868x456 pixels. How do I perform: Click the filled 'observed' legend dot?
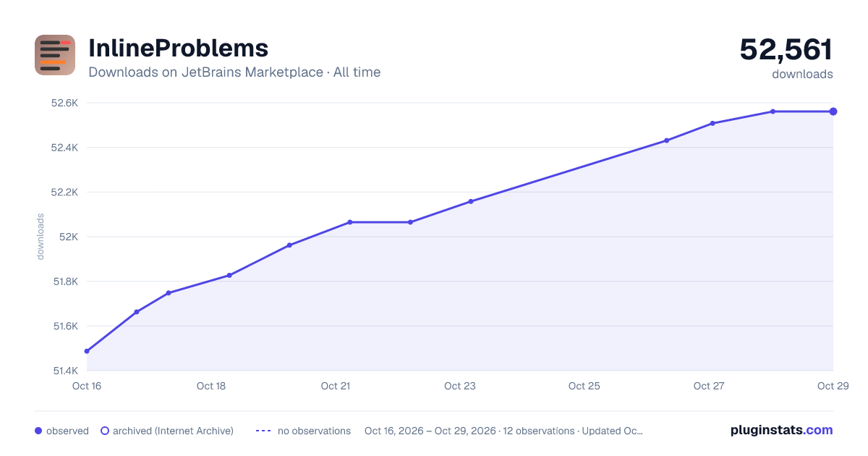coord(38,431)
